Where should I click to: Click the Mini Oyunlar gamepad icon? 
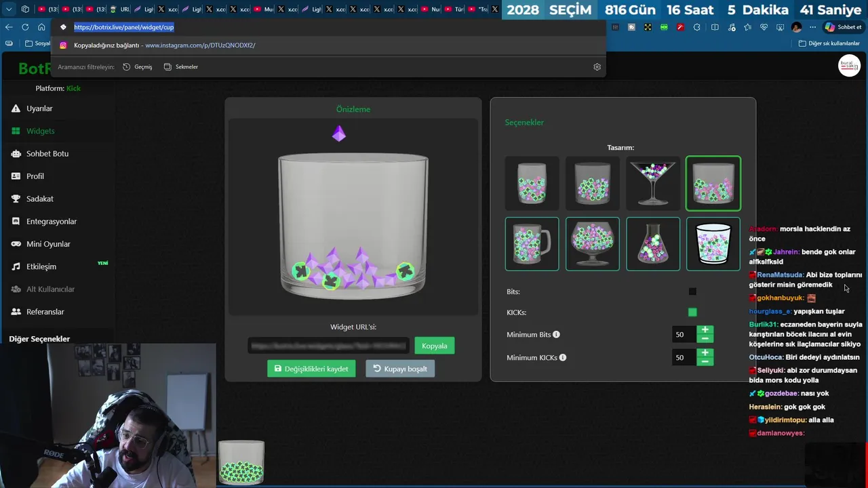click(x=16, y=244)
